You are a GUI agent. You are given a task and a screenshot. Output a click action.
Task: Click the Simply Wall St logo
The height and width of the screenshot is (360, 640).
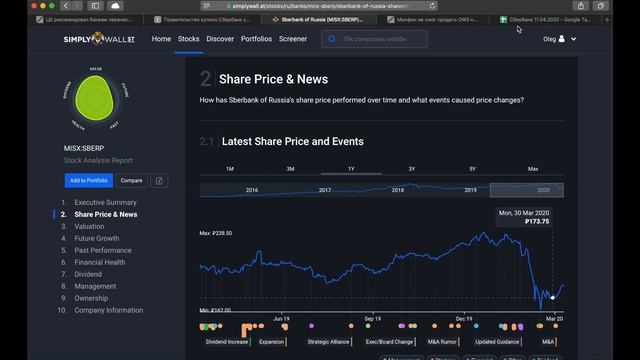point(99,39)
